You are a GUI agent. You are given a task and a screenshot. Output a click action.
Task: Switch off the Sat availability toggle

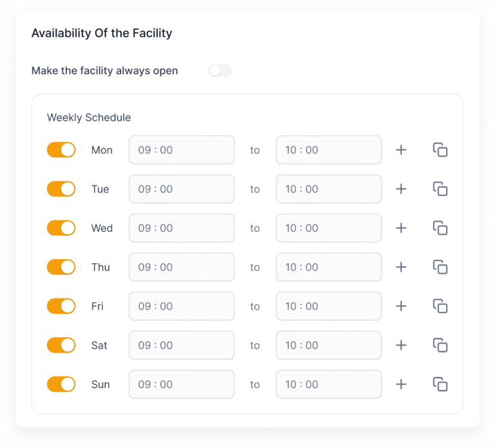[x=61, y=346]
